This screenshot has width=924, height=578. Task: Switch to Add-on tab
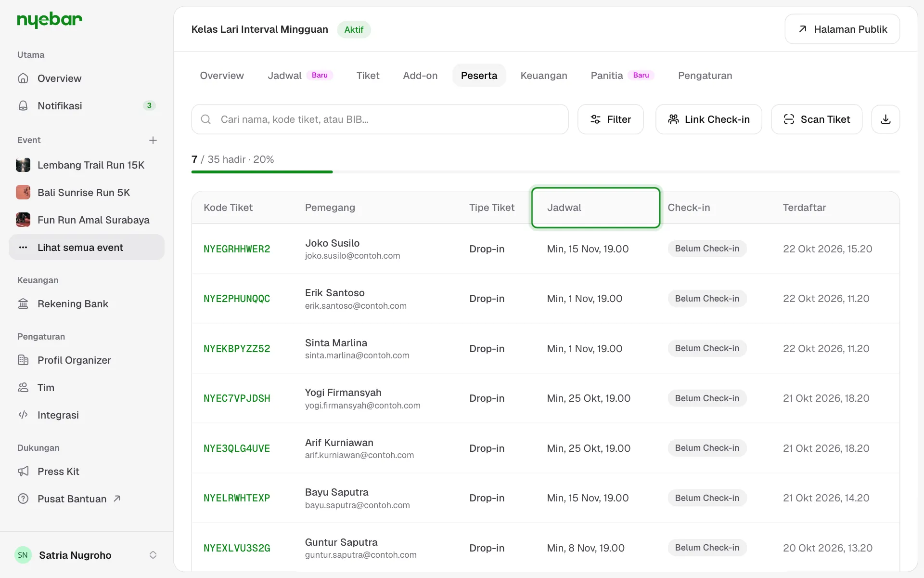pos(420,76)
